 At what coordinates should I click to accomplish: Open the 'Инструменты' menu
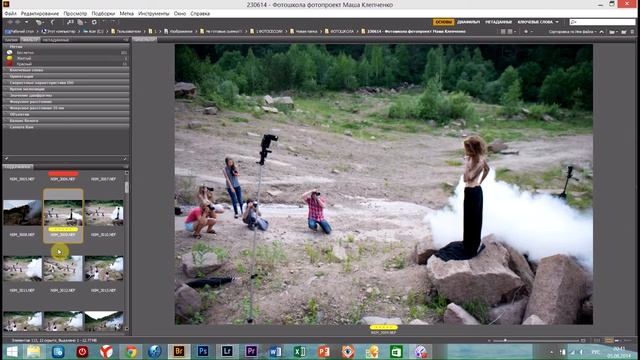153,13
